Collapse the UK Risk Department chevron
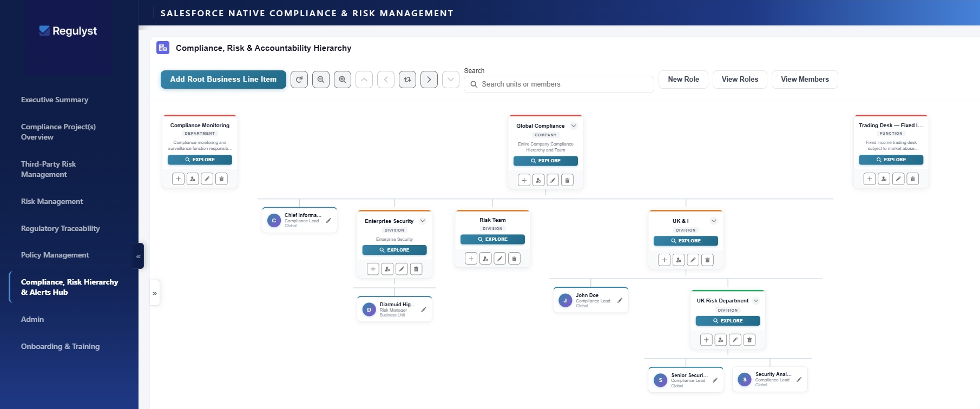The height and width of the screenshot is (409, 980). [756, 301]
